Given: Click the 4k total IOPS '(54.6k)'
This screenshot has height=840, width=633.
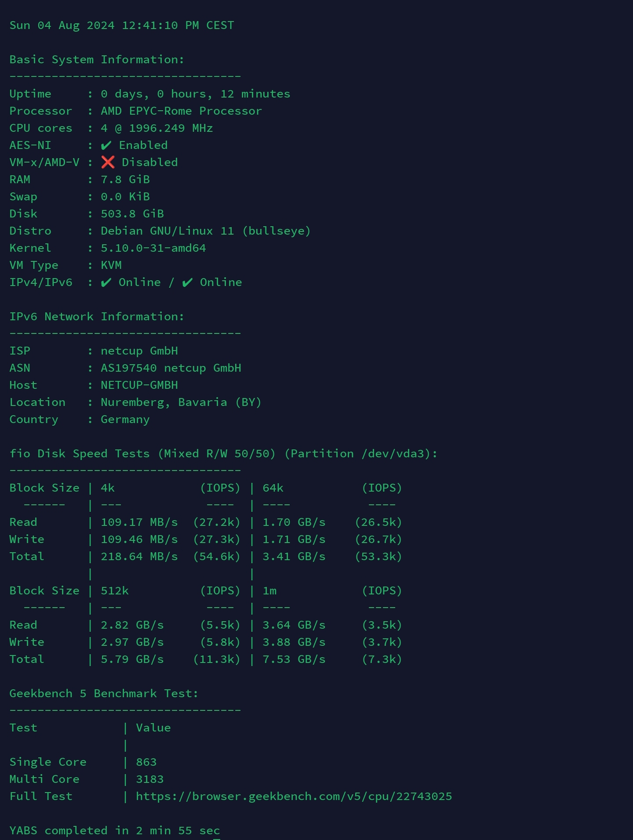Looking at the screenshot, I should point(217,557).
